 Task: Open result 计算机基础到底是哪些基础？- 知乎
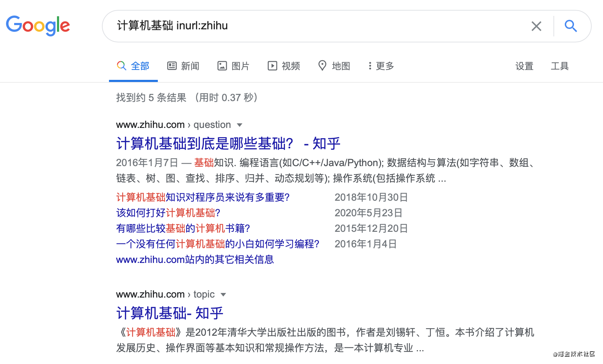tap(228, 144)
